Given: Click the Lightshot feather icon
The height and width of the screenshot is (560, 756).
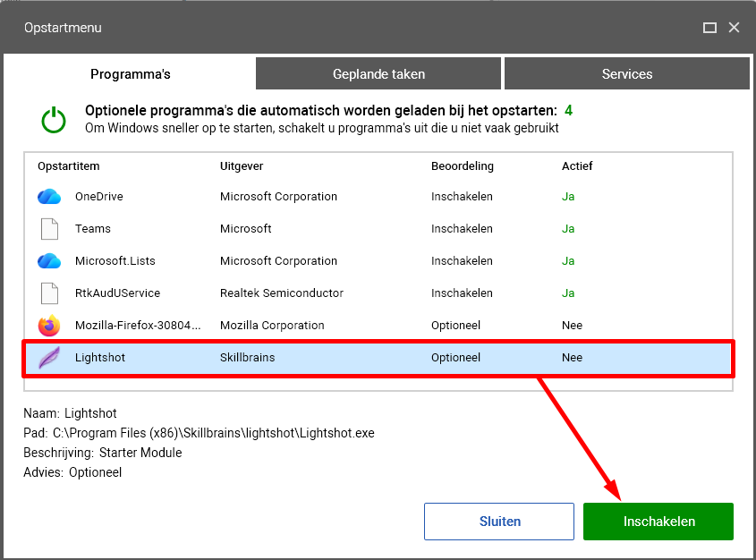Looking at the screenshot, I should [49, 358].
